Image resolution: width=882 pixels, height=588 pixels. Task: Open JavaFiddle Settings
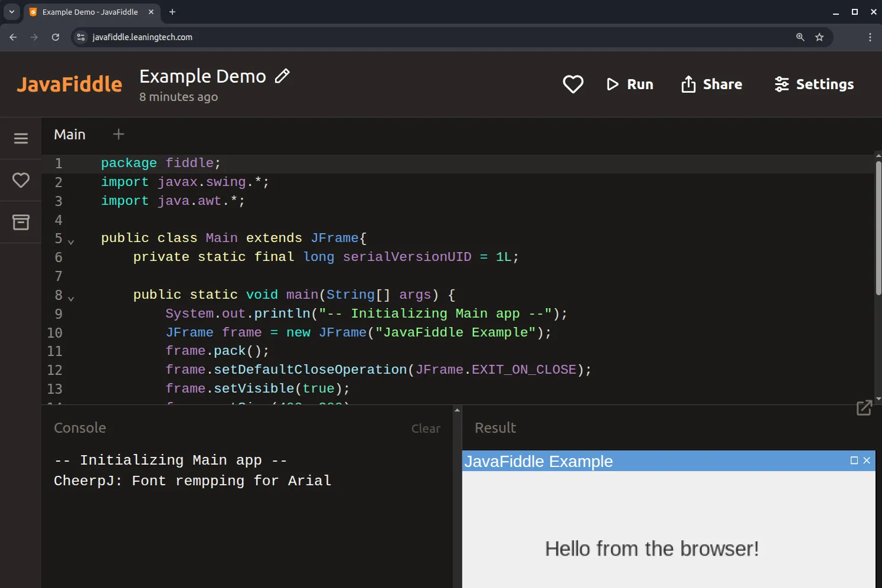click(814, 84)
